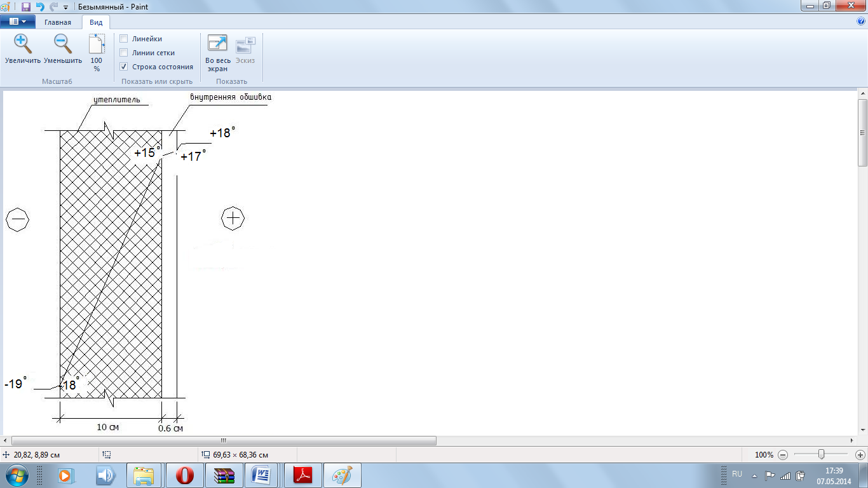Click the Save icon in the quick access toolbar
This screenshot has height=488, width=868.
pyautogui.click(x=26, y=6)
